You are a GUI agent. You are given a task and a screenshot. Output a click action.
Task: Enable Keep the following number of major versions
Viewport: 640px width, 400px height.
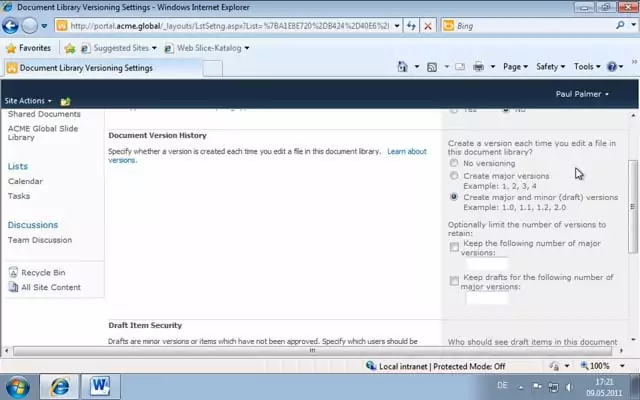[454, 247]
